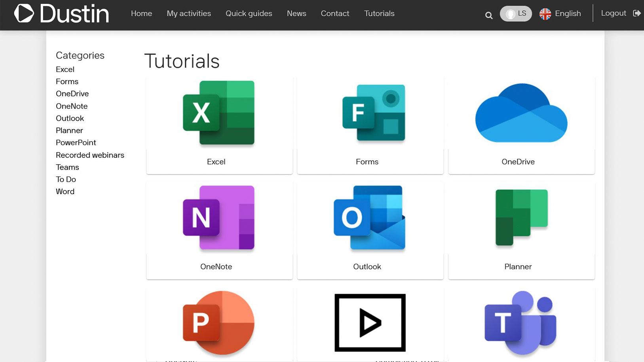Select the To Do category link
Viewport: 644px width, 362px height.
tap(66, 179)
